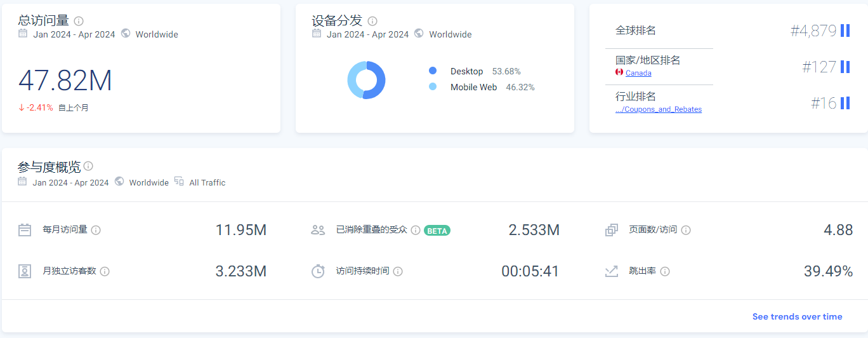Click info icon next to 每月访问量
The width and height of the screenshot is (868, 338).
tap(96, 230)
